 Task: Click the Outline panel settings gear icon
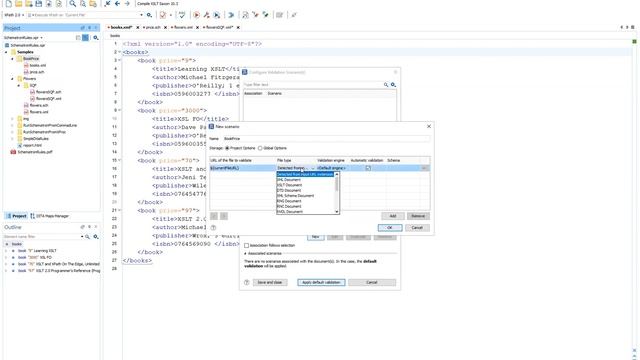96,237
